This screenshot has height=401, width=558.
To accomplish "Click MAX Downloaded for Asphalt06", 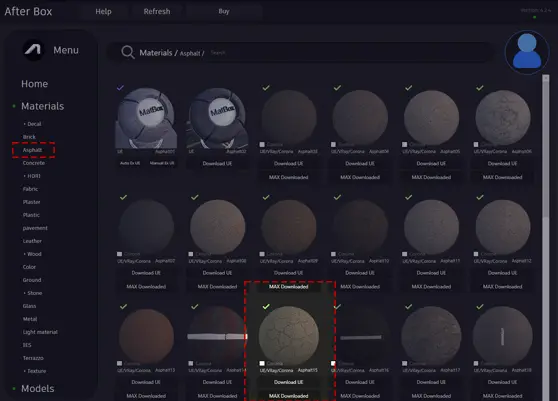I will pyautogui.click(x=502, y=177).
